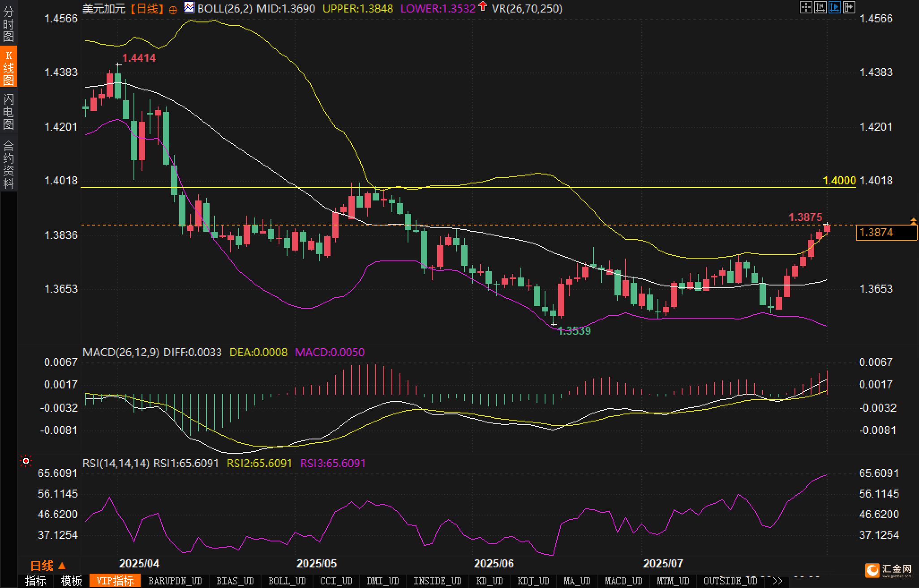This screenshot has height=588, width=919.
Task: Click the chart shift-right arrow icon
Action: coord(849,7)
